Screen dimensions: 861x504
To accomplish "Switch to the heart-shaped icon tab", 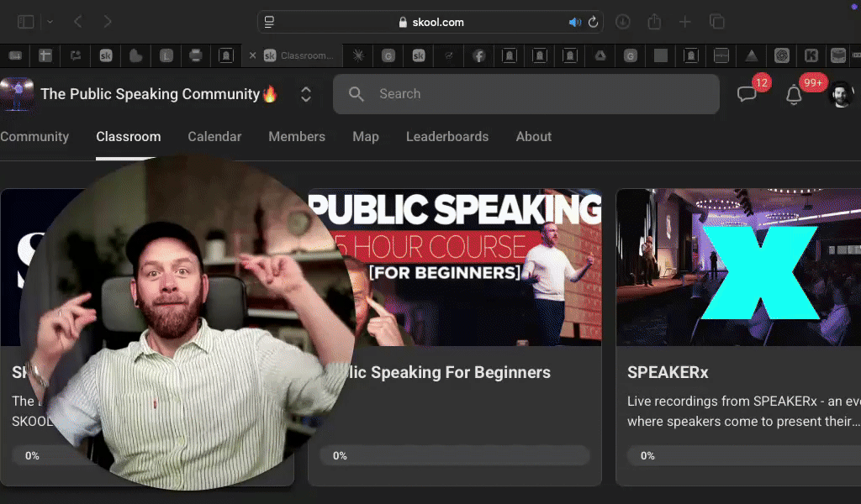I will pyautogui.click(x=136, y=55).
